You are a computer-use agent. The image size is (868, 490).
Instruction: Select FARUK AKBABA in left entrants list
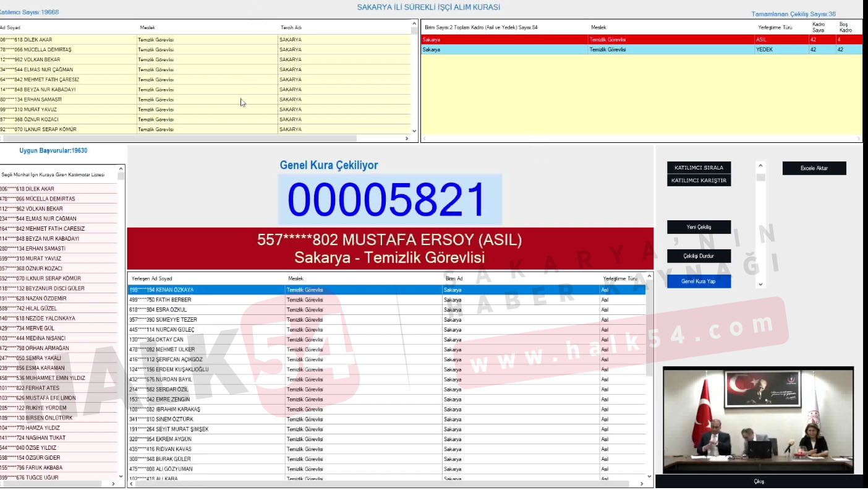click(59, 467)
